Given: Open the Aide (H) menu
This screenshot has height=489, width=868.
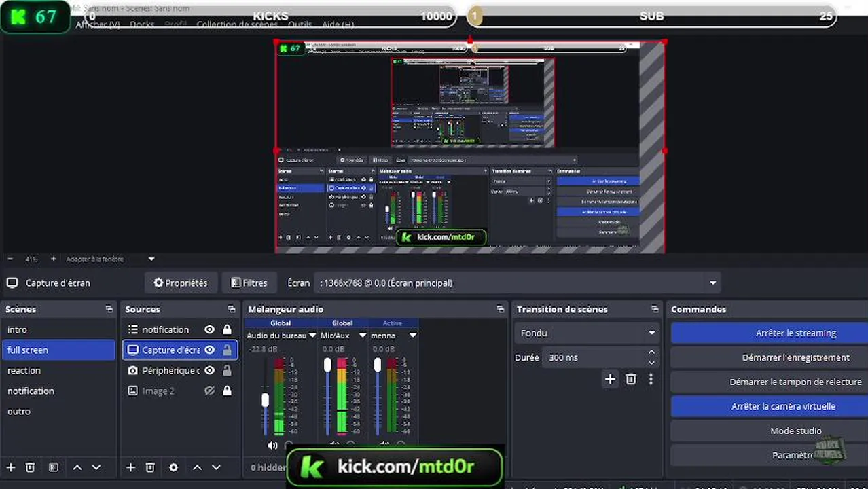Looking at the screenshot, I should tap(338, 24).
